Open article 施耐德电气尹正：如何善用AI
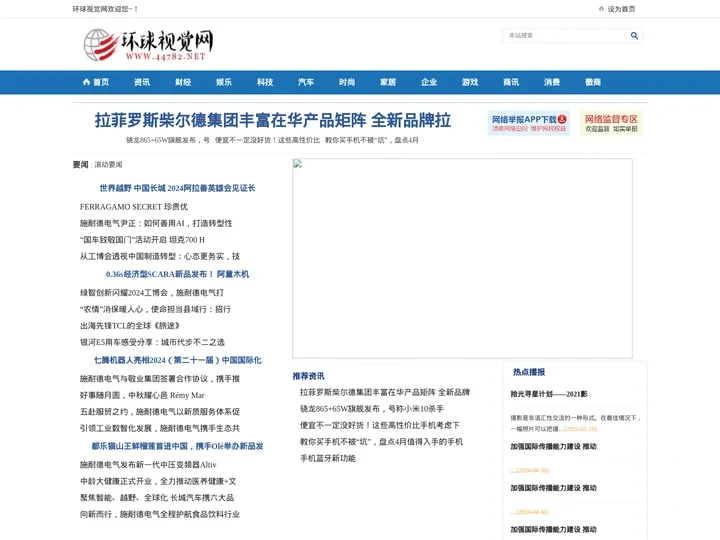 tap(156, 223)
